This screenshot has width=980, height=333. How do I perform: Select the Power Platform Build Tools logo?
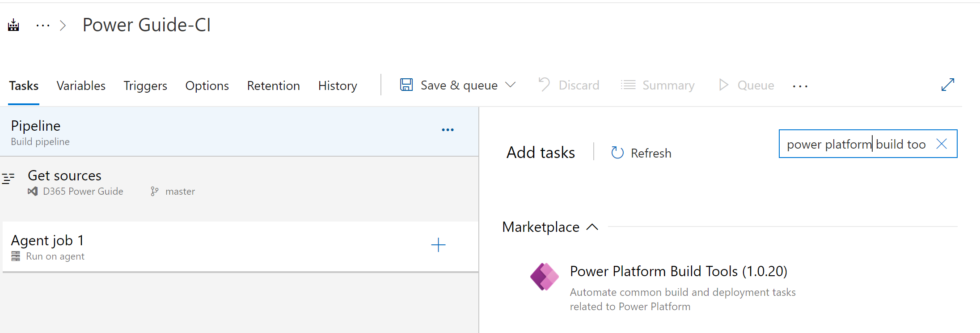coord(544,277)
